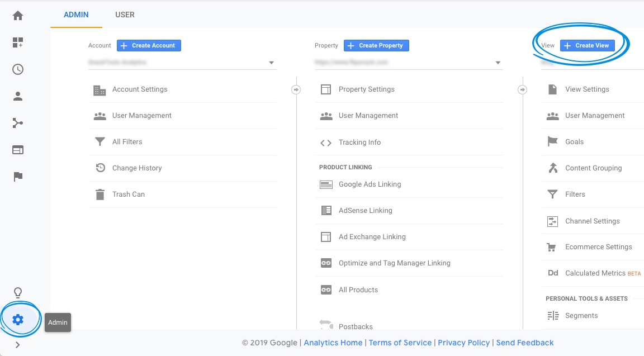Click the Ad Exchange Linking icon
Screen dimensions: 644x356
326,237
